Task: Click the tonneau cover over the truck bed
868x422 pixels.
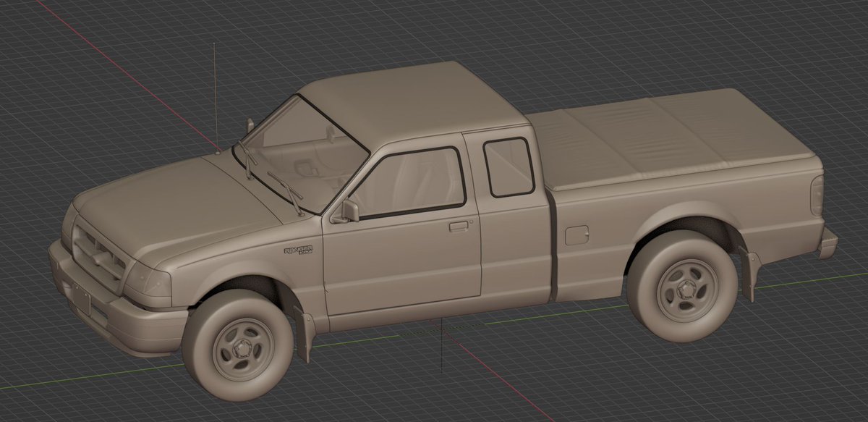Action: (674, 136)
